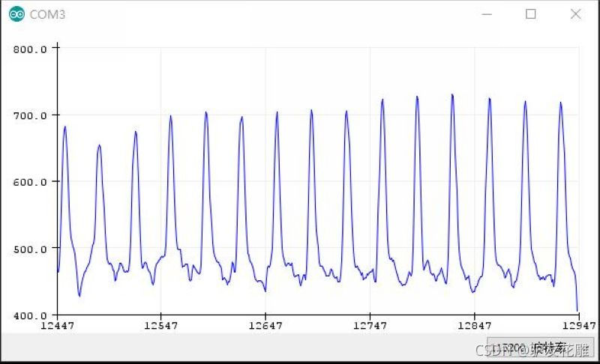Click the 12647 x-axis label
This screenshot has height=364, width=600.
[265, 325]
